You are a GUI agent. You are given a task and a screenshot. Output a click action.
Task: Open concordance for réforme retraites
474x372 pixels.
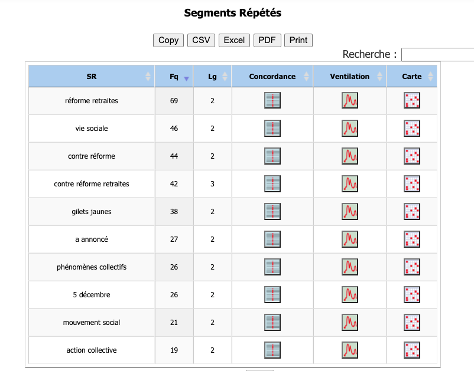pos(272,100)
